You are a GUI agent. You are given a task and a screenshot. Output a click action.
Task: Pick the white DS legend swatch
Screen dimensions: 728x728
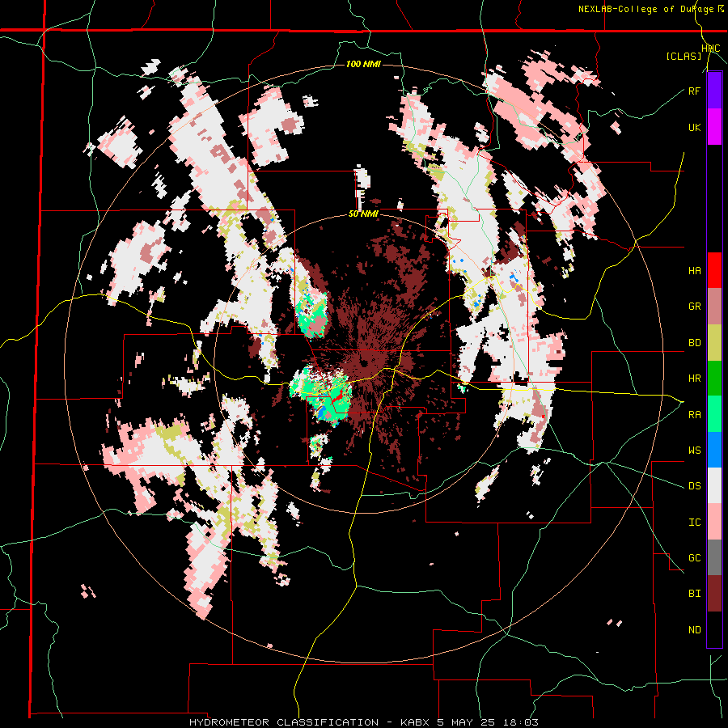pyautogui.click(x=714, y=485)
